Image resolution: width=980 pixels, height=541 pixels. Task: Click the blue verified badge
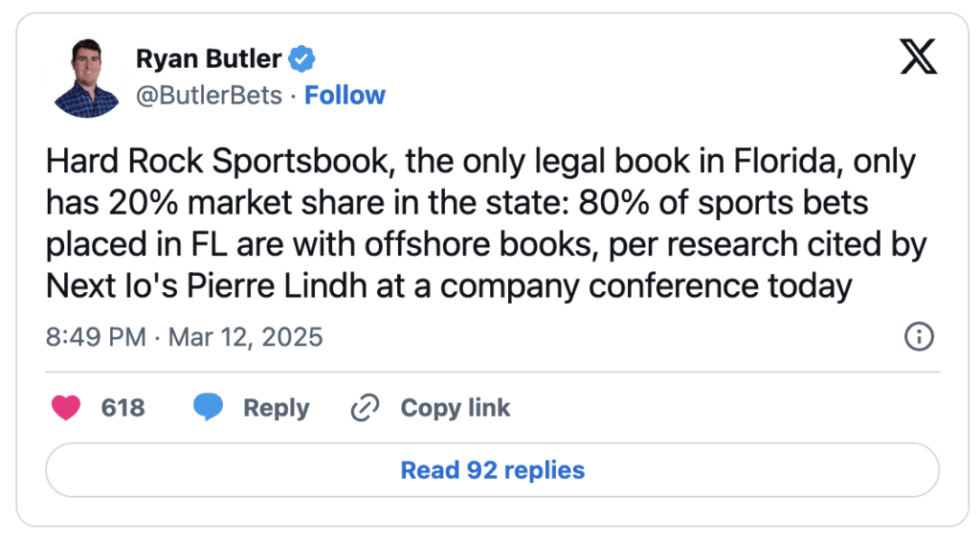click(302, 59)
